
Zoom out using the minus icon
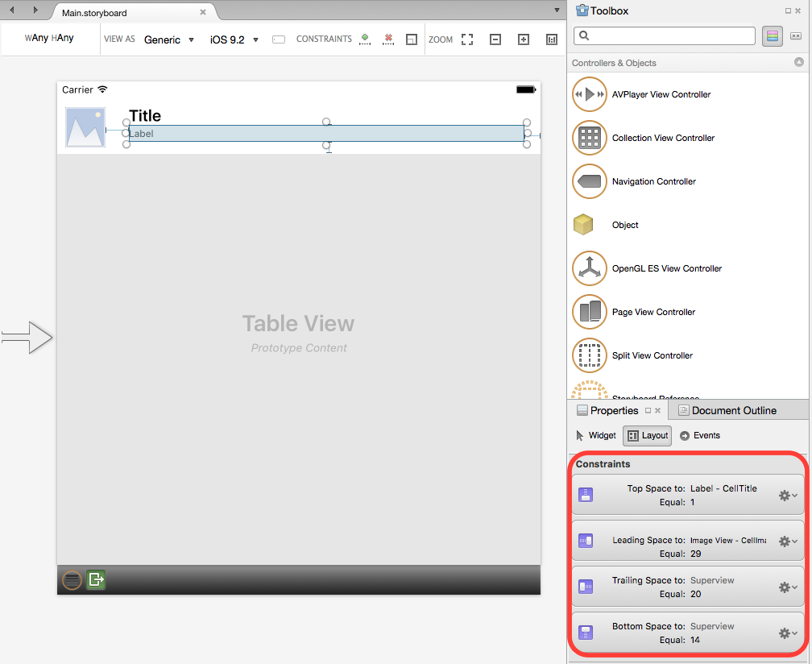click(x=495, y=39)
